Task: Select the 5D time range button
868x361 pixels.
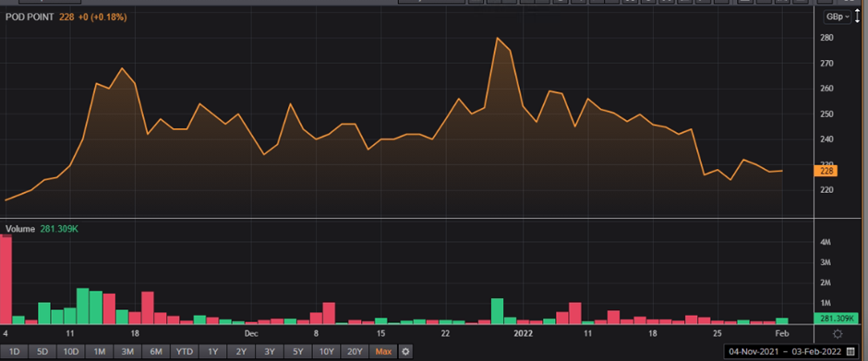Action: (x=42, y=352)
